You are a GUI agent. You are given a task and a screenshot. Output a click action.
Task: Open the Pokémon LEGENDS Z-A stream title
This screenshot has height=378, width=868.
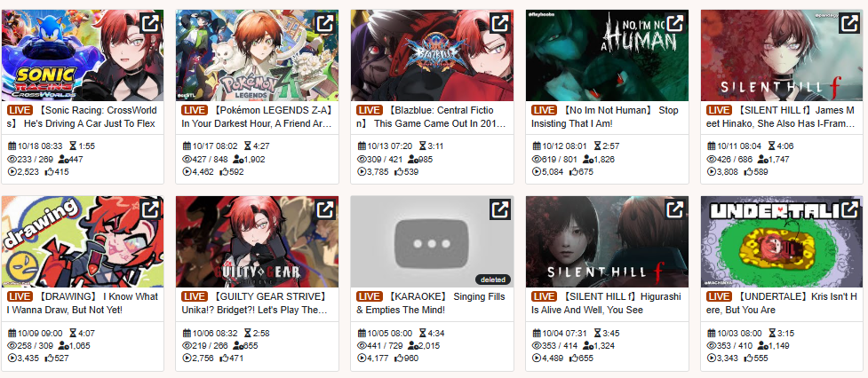(257, 117)
